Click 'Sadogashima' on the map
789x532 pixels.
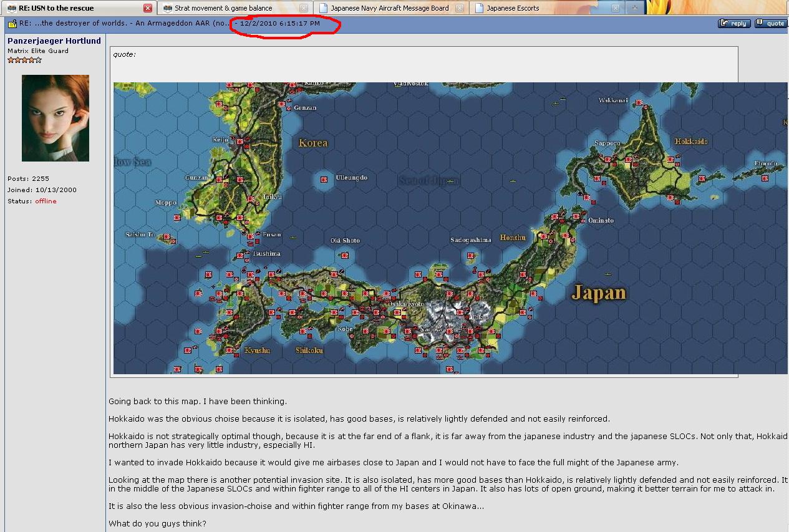(x=471, y=239)
